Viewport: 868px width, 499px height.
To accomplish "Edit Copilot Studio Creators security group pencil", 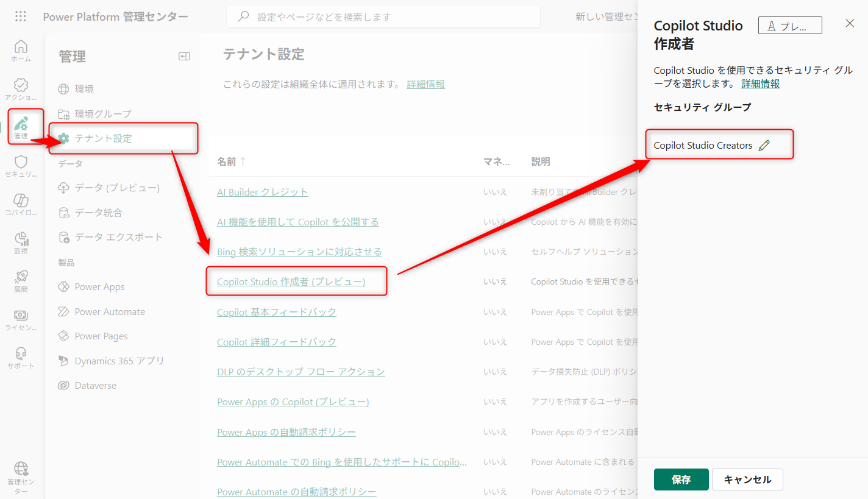I will point(764,146).
